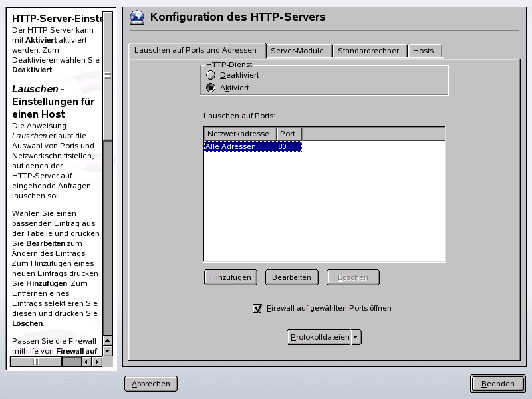The width and height of the screenshot is (532, 399).
Task: Click the Port column header
Action: point(288,134)
